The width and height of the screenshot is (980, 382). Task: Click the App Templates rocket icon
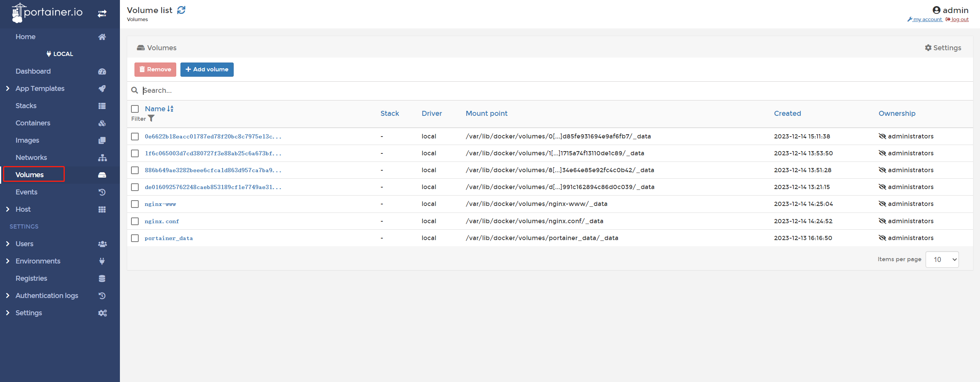102,89
